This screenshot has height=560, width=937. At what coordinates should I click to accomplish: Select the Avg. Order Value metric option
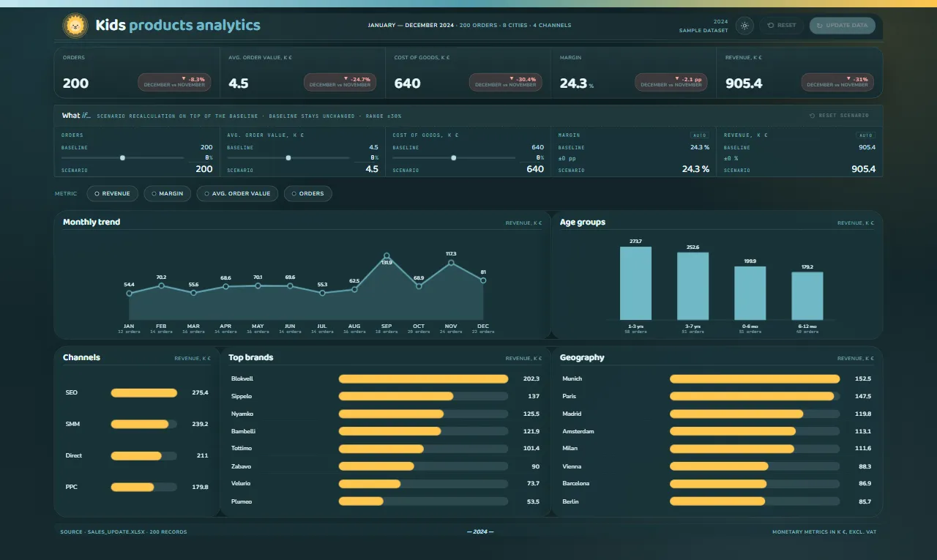237,193
